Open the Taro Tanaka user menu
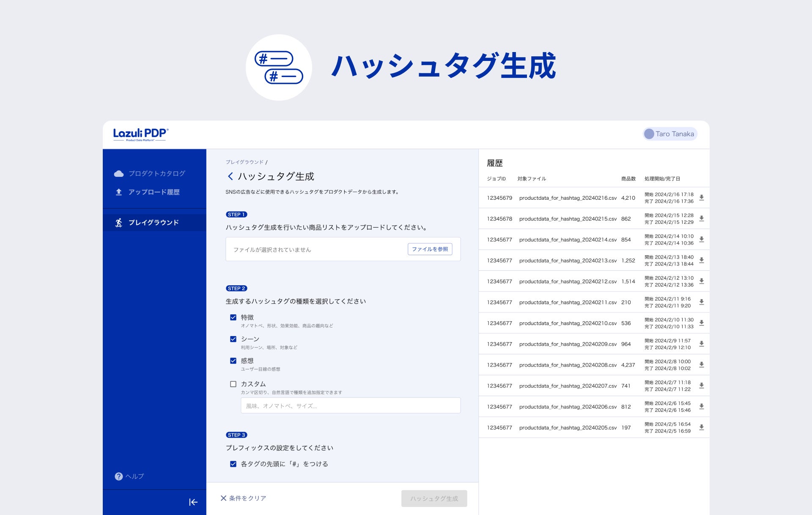The height and width of the screenshot is (515, 812). coord(670,134)
